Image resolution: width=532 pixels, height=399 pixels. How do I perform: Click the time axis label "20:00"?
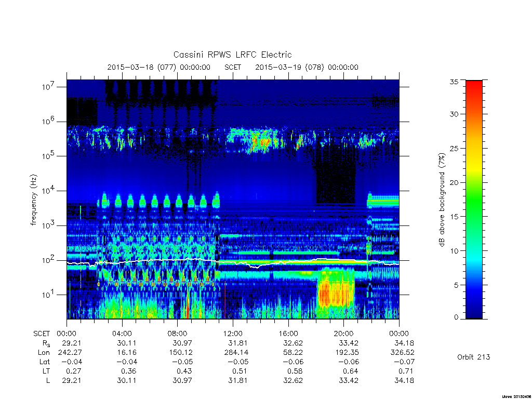(343, 334)
